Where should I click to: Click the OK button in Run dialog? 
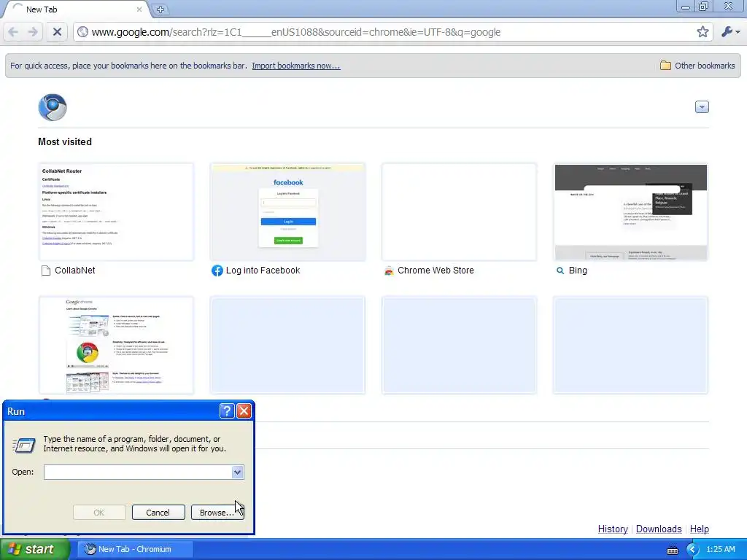tap(99, 513)
